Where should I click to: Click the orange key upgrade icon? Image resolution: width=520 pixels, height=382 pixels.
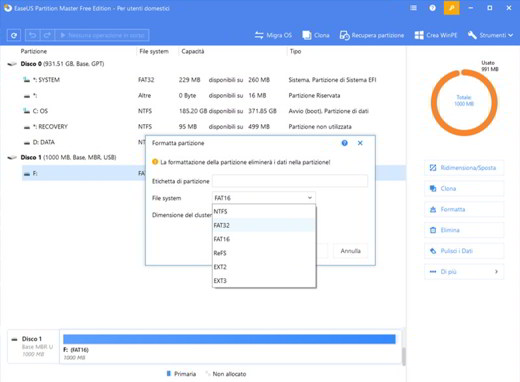(x=452, y=8)
